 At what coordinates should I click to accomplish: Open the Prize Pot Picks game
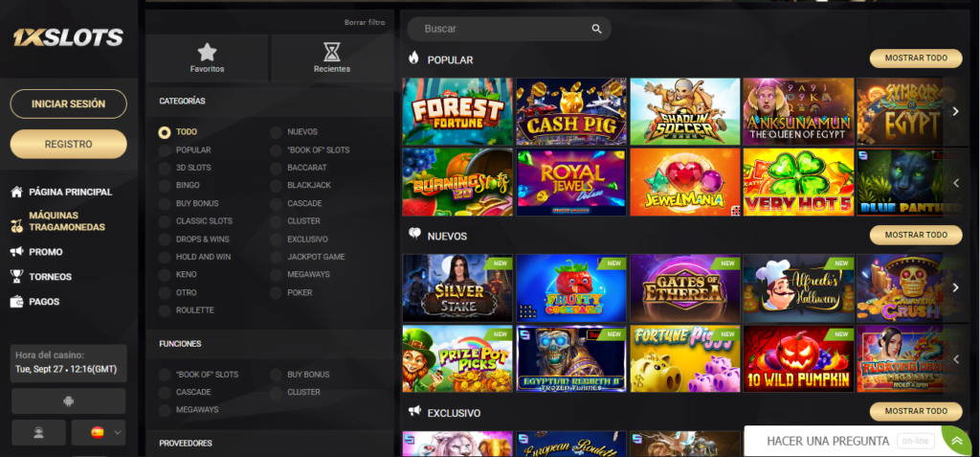(457, 358)
